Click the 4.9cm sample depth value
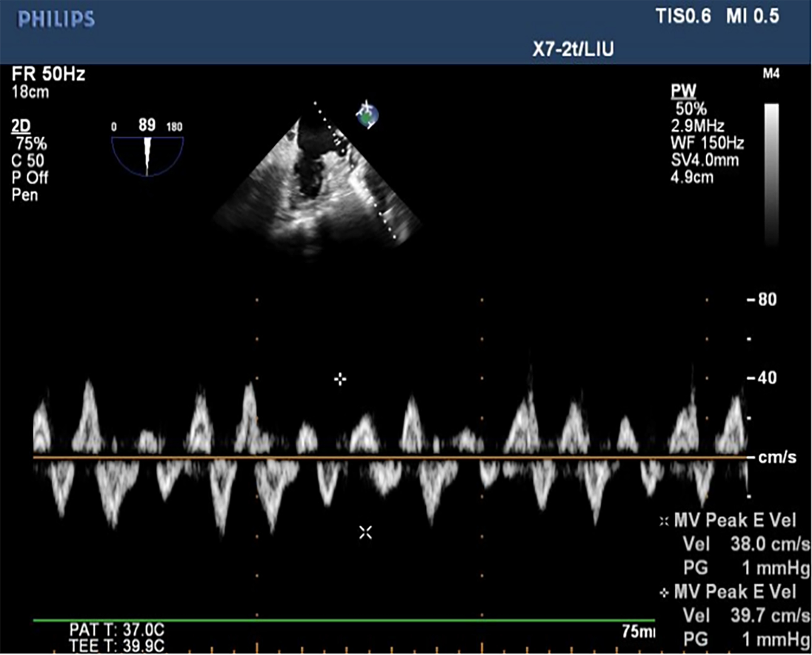The width and height of the screenshot is (812, 655). coord(692,178)
